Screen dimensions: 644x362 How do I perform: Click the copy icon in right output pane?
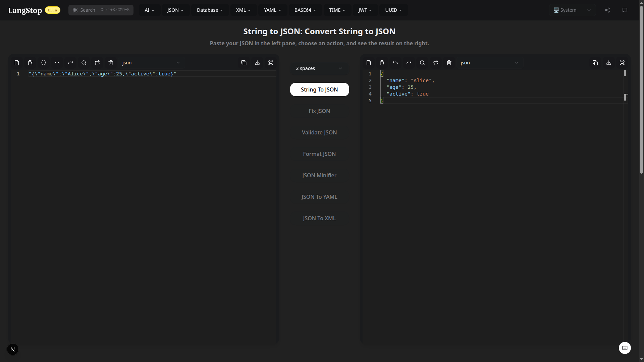pos(595,63)
